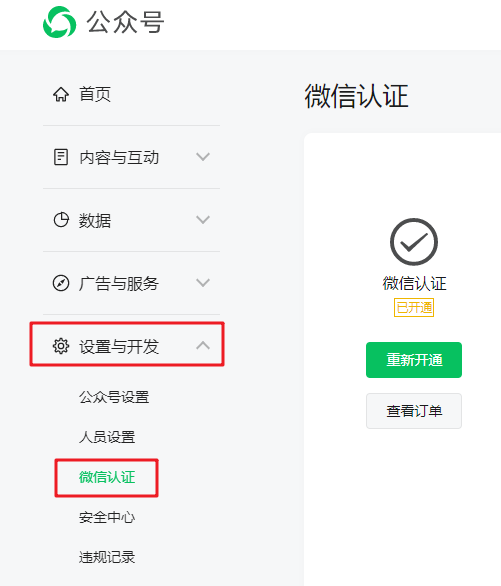The height and width of the screenshot is (586, 501).
Task: Click the yellow 已开通 status badge
Action: click(414, 308)
